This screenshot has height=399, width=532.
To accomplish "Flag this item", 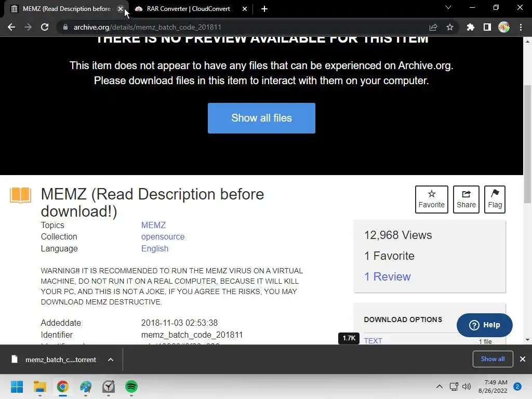I will (495, 199).
